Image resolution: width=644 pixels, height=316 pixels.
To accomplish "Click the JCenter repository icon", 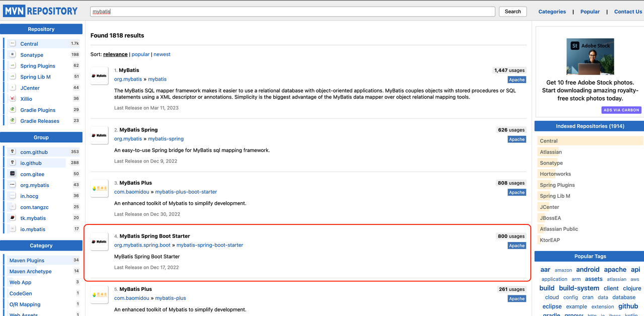I will [x=13, y=88].
